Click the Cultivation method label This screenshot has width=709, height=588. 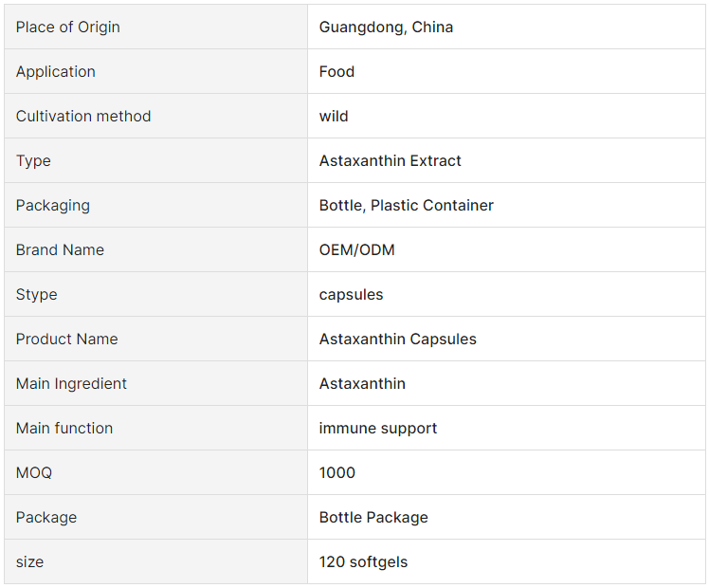tap(83, 117)
